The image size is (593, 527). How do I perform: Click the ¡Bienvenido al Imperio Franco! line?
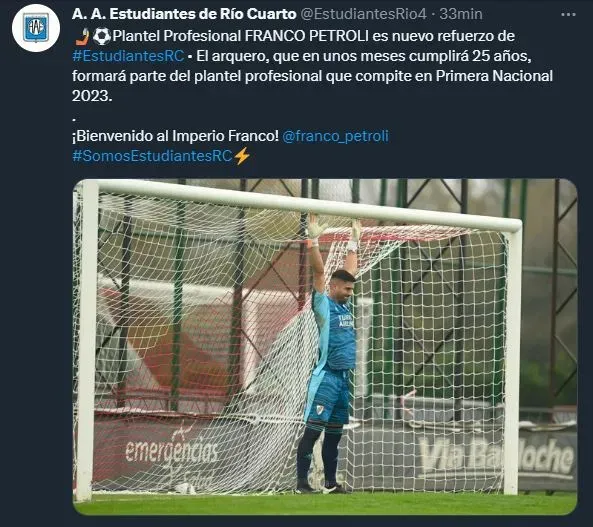click(175, 136)
